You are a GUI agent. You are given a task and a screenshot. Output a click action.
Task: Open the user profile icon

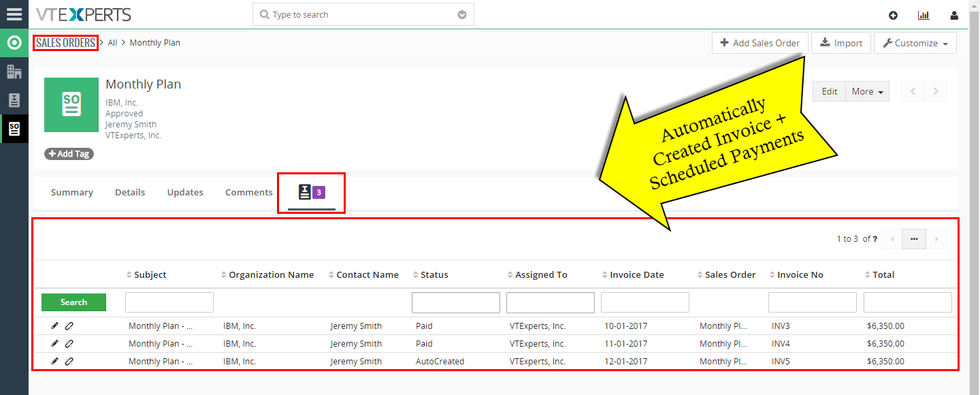[x=955, y=16]
